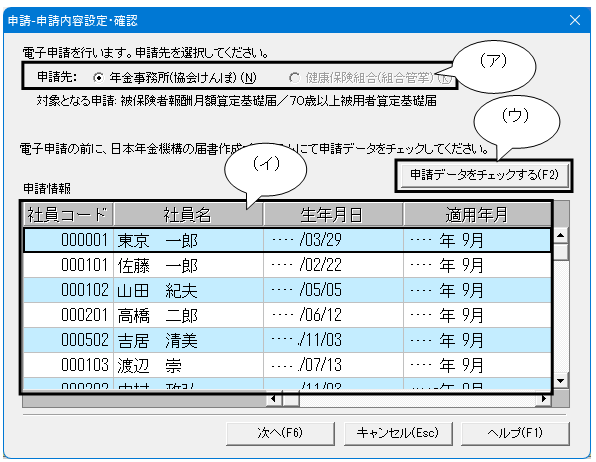Select employee code 000102 cell
Viewport: 596px width, 462px height.
(x=68, y=290)
